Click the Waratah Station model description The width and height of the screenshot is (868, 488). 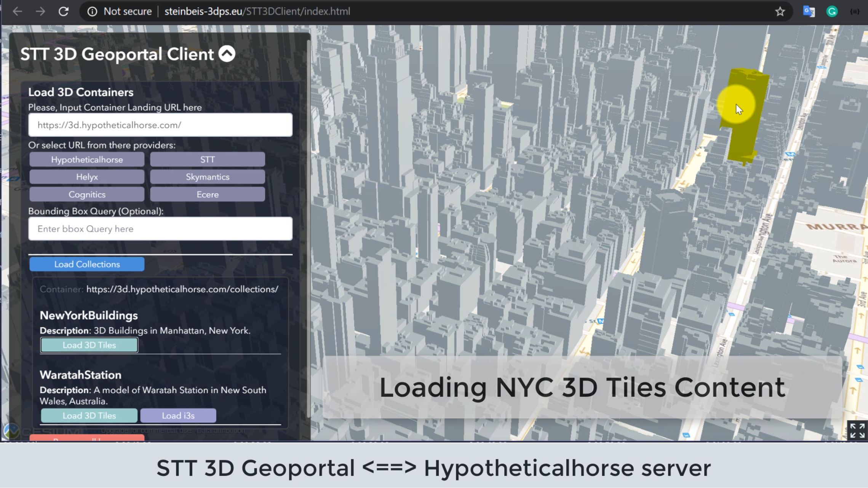(x=153, y=396)
